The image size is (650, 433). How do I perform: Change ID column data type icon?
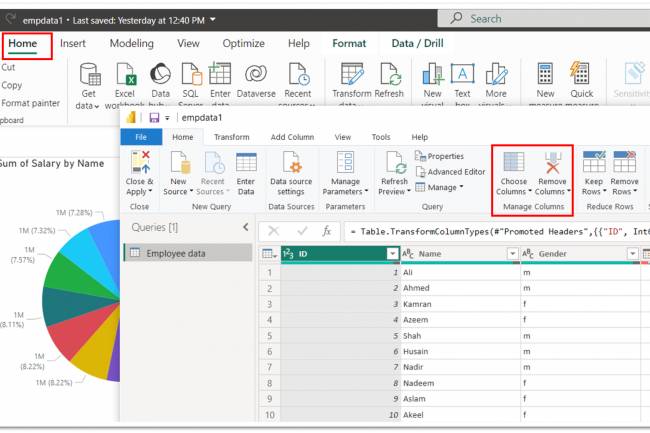(x=288, y=254)
